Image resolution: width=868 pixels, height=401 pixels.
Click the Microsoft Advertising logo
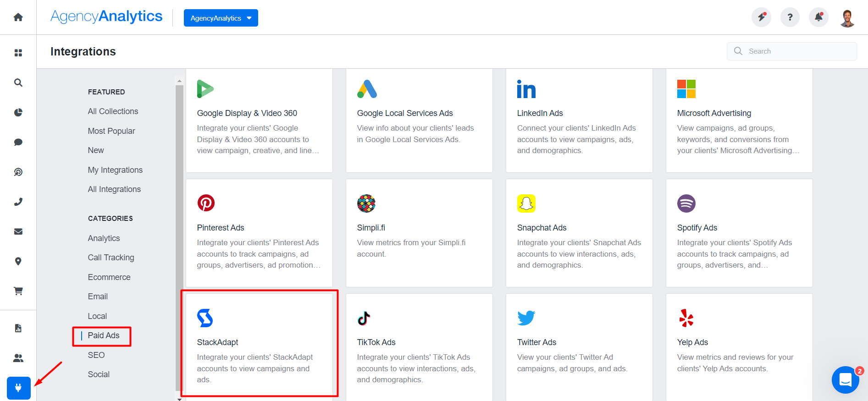click(686, 89)
